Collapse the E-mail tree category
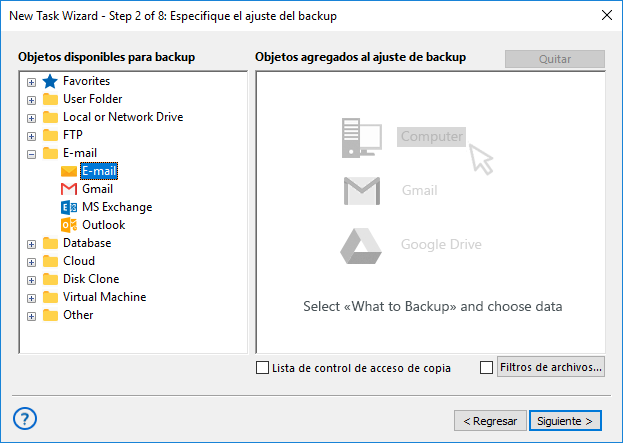The width and height of the screenshot is (623, 443). (31, 154)
